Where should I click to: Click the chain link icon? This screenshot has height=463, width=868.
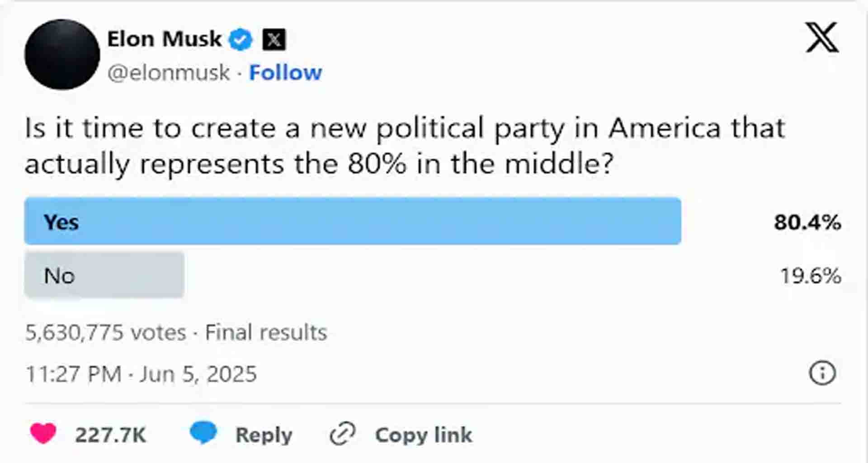pyautogui.click(x=342, y=434)
